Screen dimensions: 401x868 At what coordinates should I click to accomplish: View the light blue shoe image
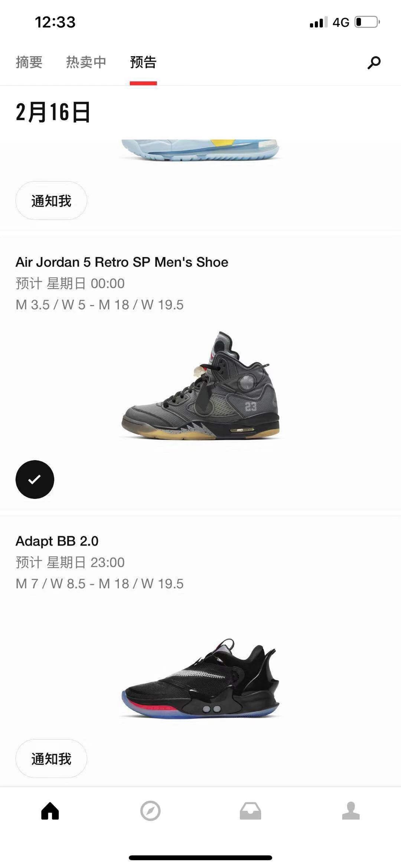[x=200, y=150]
